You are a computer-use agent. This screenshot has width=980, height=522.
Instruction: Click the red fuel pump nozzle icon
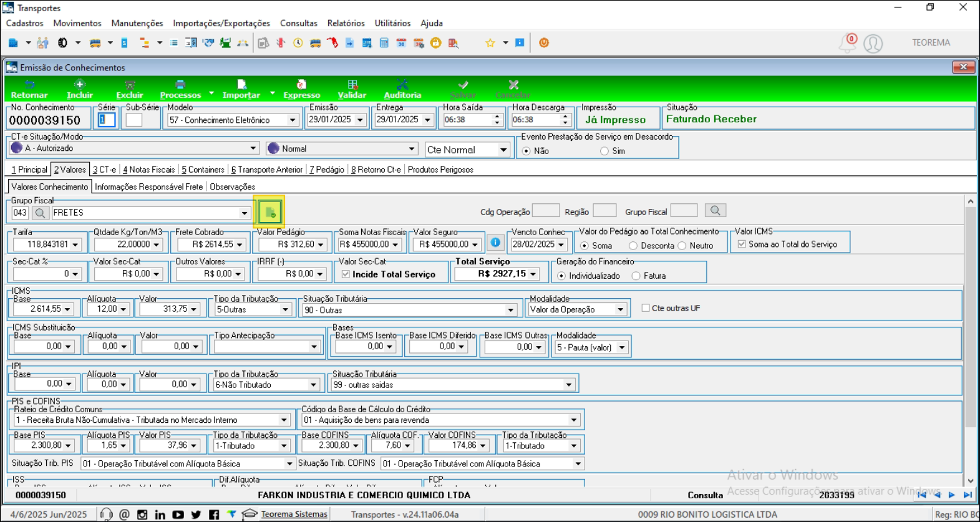click(x=332, y=43)
